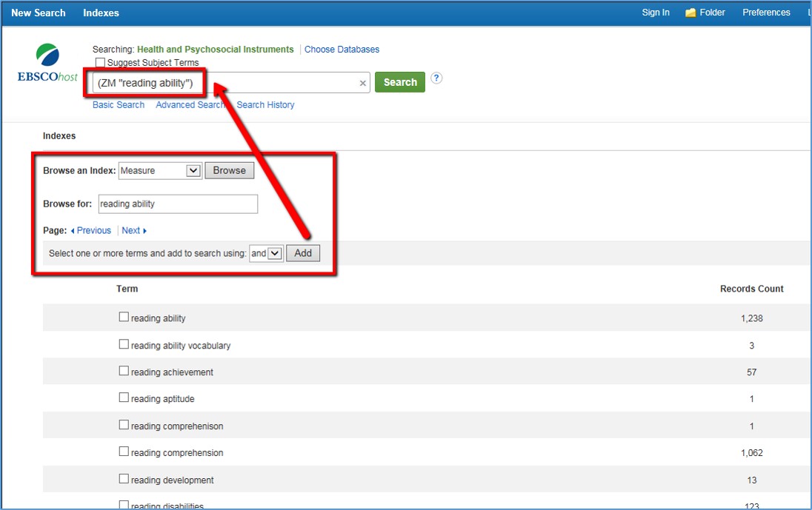The width and height of the screenshot is (812, 510).
Task: Open the Advanced Search link
Action: click(190, 105)
